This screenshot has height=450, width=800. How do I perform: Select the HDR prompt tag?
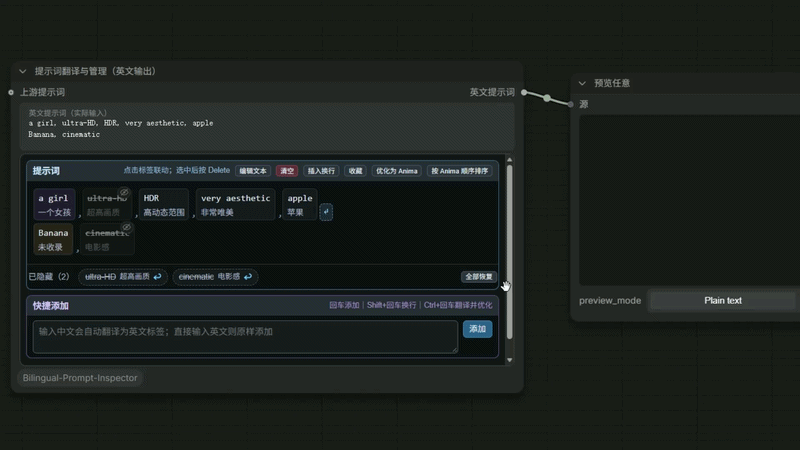(x=163, y=205)
